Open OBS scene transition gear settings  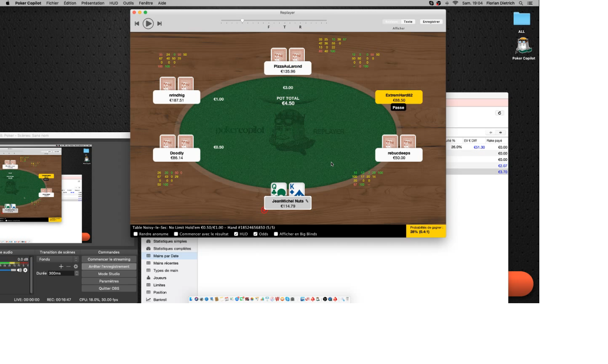coord(76,266)
